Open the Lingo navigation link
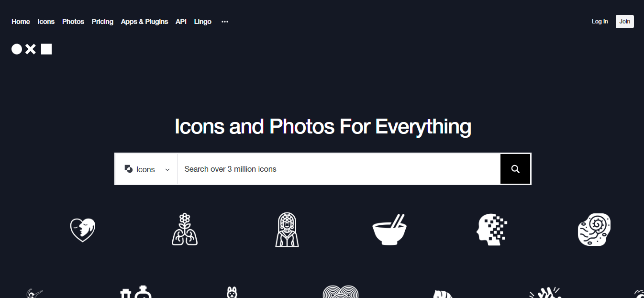 coord(203,22)
